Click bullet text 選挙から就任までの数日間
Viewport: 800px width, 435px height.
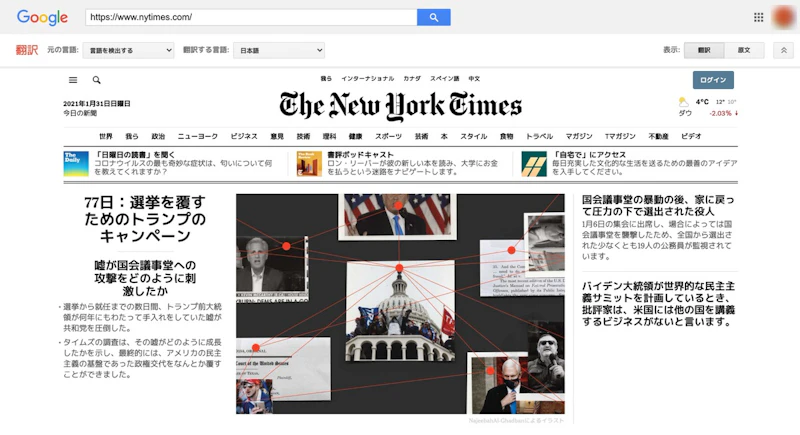[142, 317]
